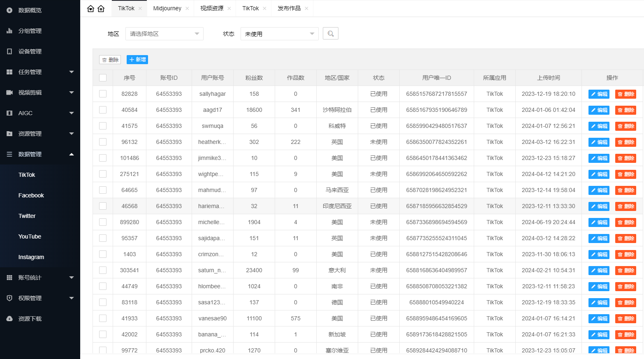
Task: Switch to the 发布作品 tab
Action: tap(289, 9)
